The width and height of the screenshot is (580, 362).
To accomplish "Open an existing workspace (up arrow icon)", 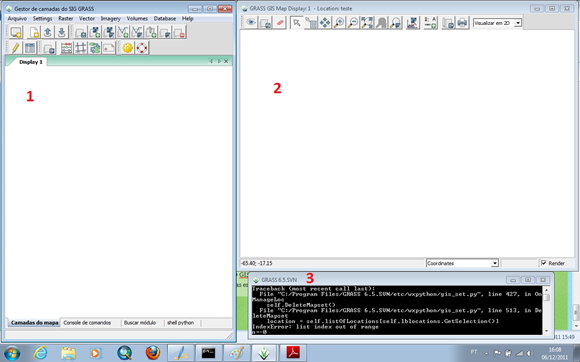I will [48, 32].
